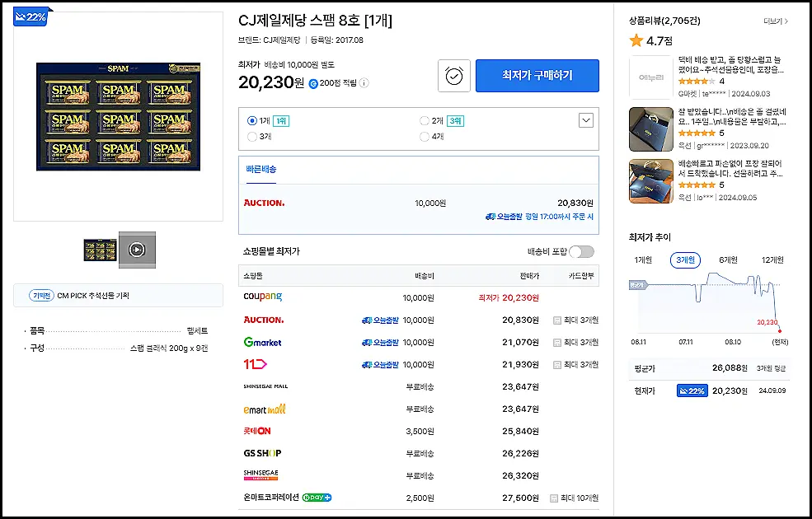Open the 롯데ON store listing
The width and height of the screenshot is (812, 519).
pyautogui.click(x=261, y=431)
